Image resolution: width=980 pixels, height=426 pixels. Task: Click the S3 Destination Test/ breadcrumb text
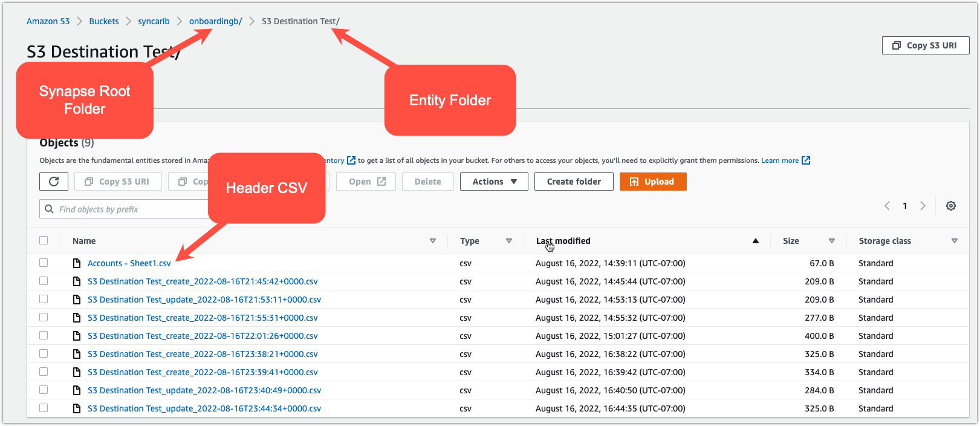click(x=300, y=21)
